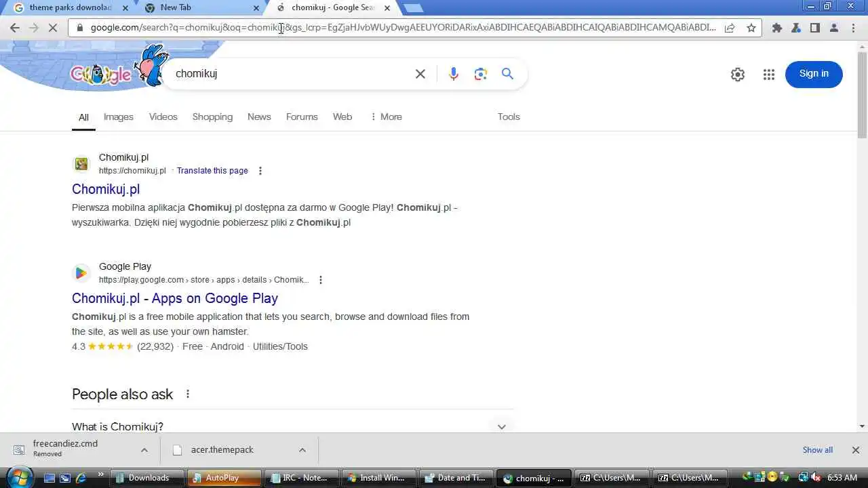Click the Show desktop quick launch icon
This screenshot has width=868, height=488.
click(49, 478)
